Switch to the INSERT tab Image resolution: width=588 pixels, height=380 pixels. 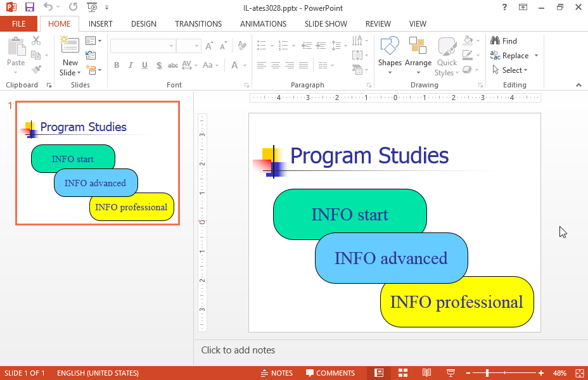pos(101,24)
